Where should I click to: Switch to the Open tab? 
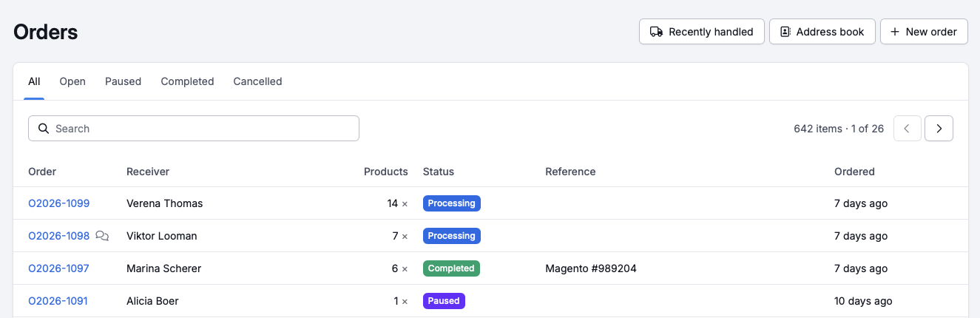point(72,81)
